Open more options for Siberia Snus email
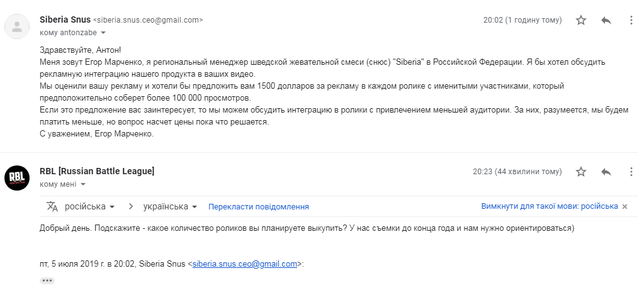 (631, 20)
